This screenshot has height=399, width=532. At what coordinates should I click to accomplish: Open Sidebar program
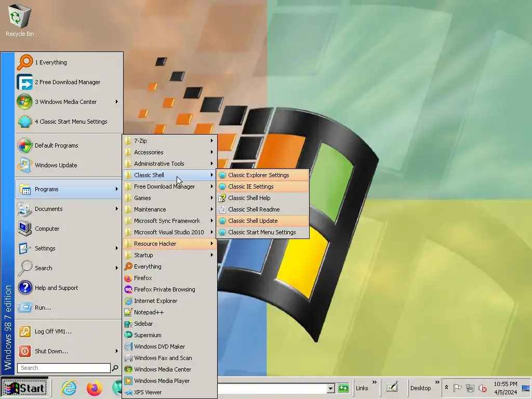pyautogui.click(x=170, y=324)
